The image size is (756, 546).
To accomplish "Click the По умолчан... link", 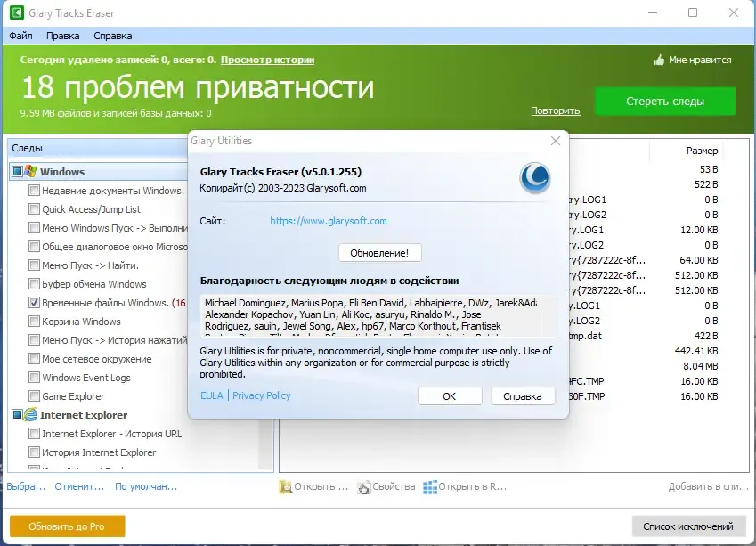I will tap(146, 486).
